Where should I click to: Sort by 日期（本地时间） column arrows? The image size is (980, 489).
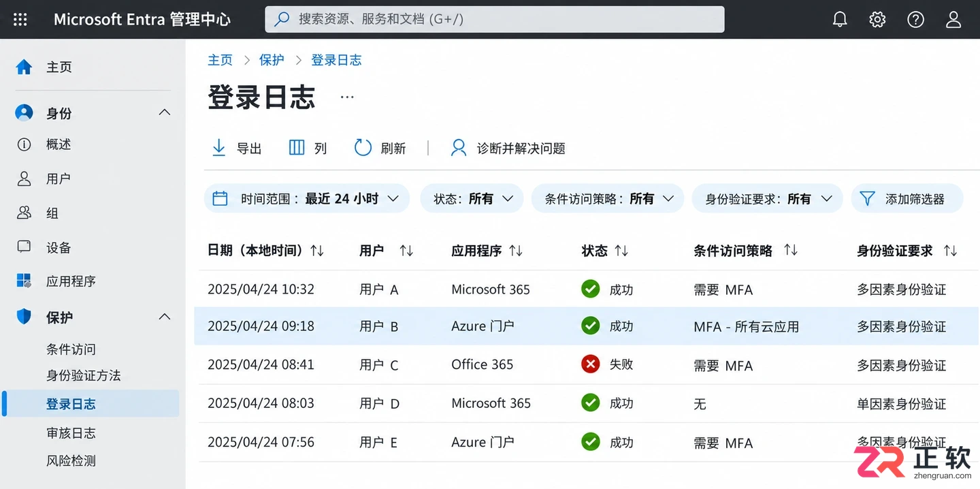317,251
